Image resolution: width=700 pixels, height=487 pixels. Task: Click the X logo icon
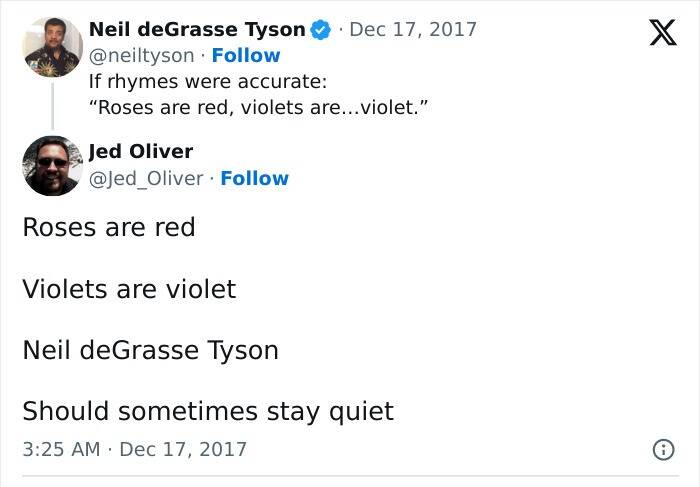[655, 35]
